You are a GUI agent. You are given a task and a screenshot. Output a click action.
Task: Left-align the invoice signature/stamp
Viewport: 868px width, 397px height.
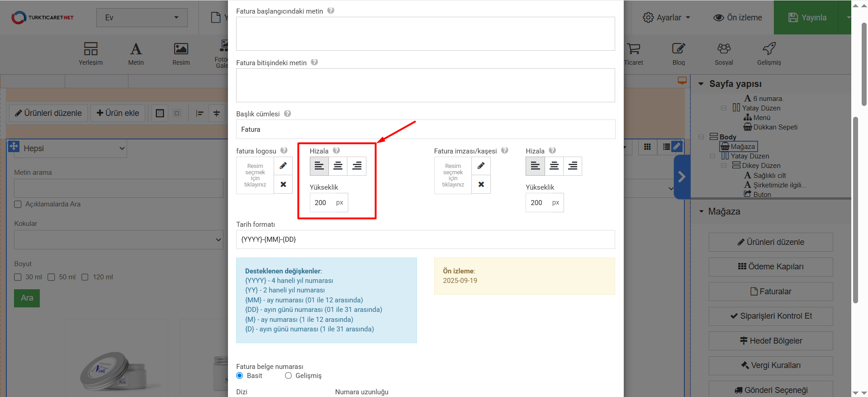pyautogui.click(x=535, y=166)
